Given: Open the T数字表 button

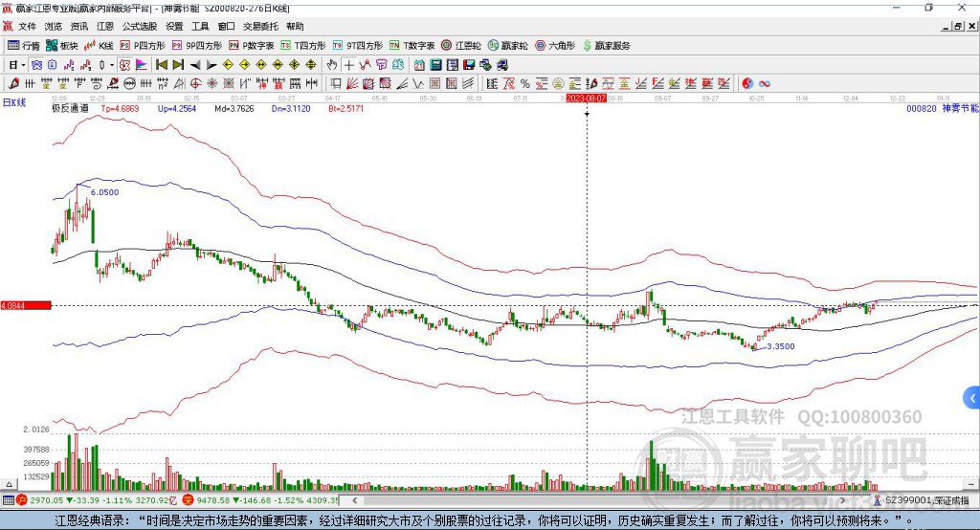Looking at the screenshot, I should pyautogui.click(x=412, y=46).
